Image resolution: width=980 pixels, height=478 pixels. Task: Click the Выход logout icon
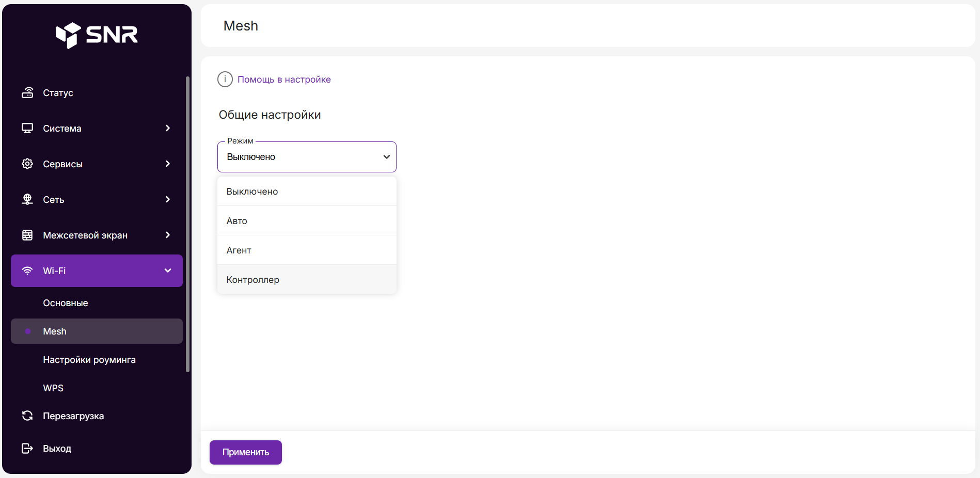(x=27, y=449)
